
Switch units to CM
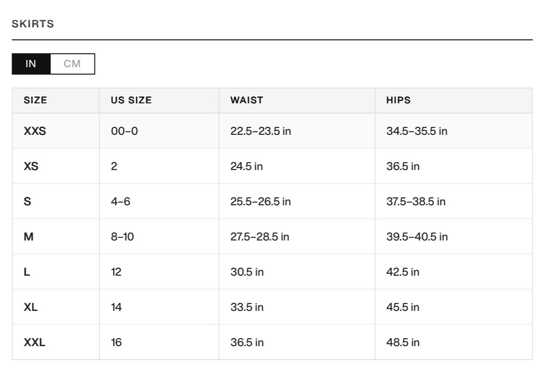[x=72, y=64]
